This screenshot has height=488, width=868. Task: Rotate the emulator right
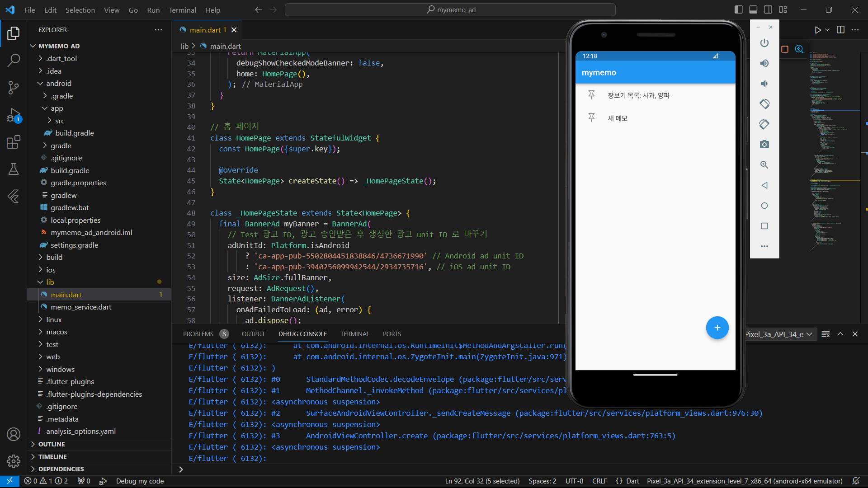click(764, 124)
